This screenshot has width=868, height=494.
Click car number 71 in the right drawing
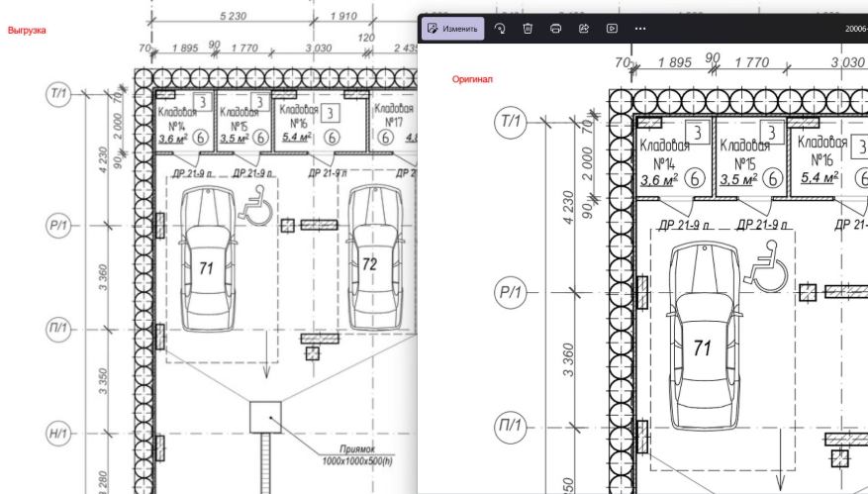pos(703,347)
